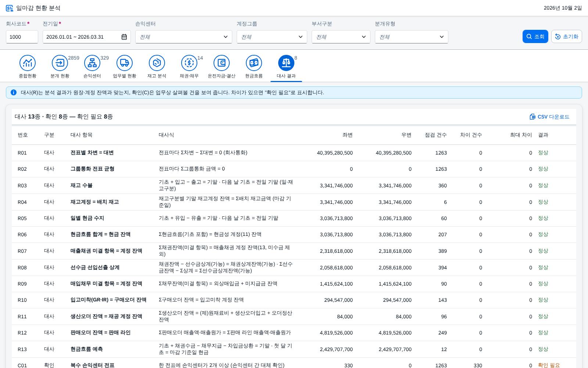Select row 선수금 선입선출 상계
588x368 pixels.
pos(294,268)
